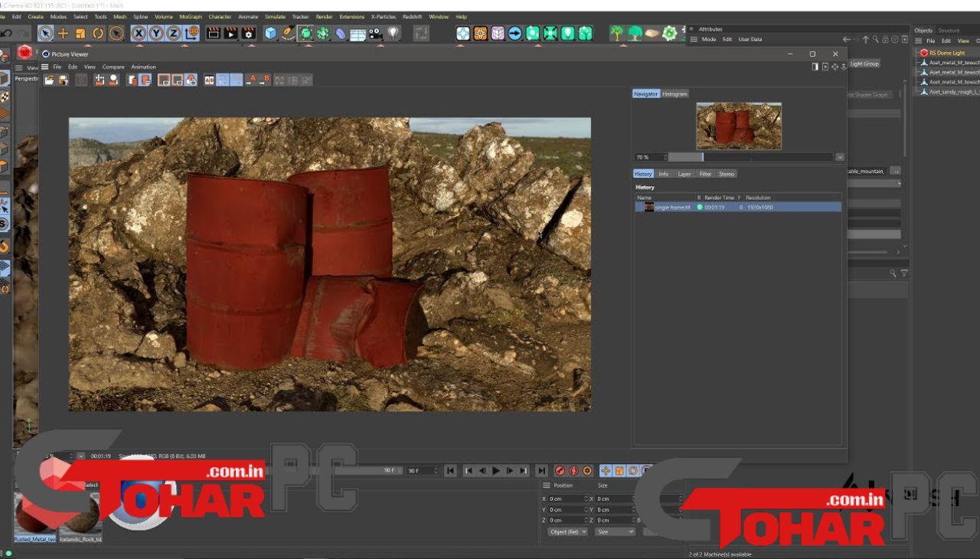Open the MoGraph main menu
980x559 pixels.
[191, 16]
